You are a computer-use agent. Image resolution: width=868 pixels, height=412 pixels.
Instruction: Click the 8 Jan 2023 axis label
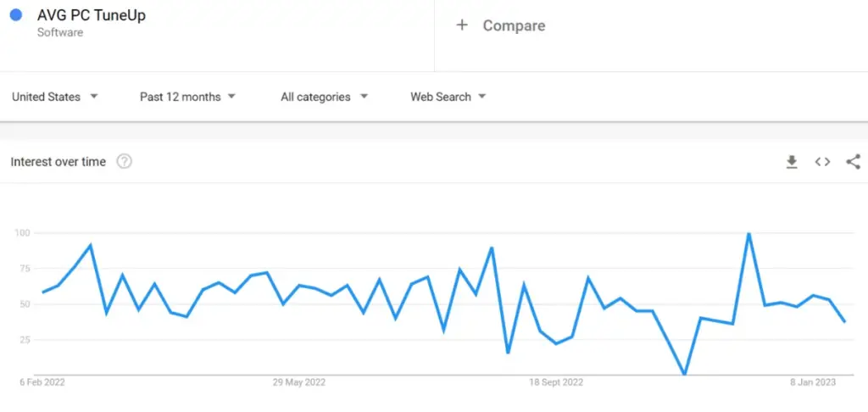813,382
